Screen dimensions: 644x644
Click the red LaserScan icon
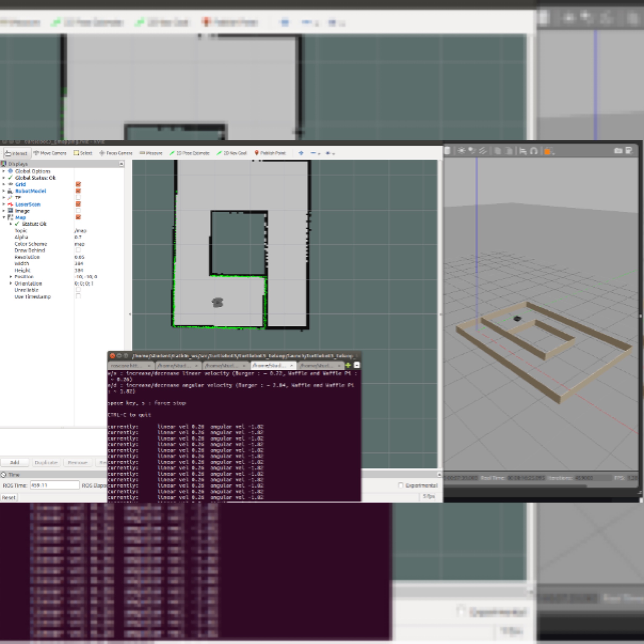(x=10, y=204)
